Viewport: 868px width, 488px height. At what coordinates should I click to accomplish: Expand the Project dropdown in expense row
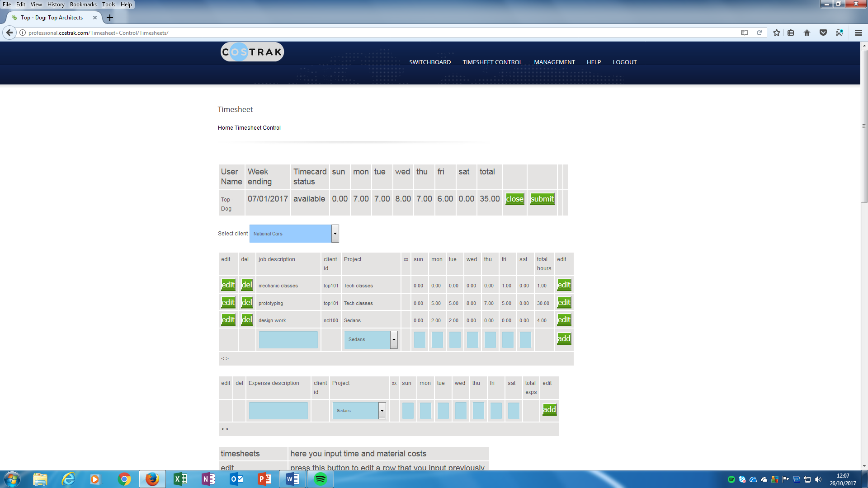[382, 411]
